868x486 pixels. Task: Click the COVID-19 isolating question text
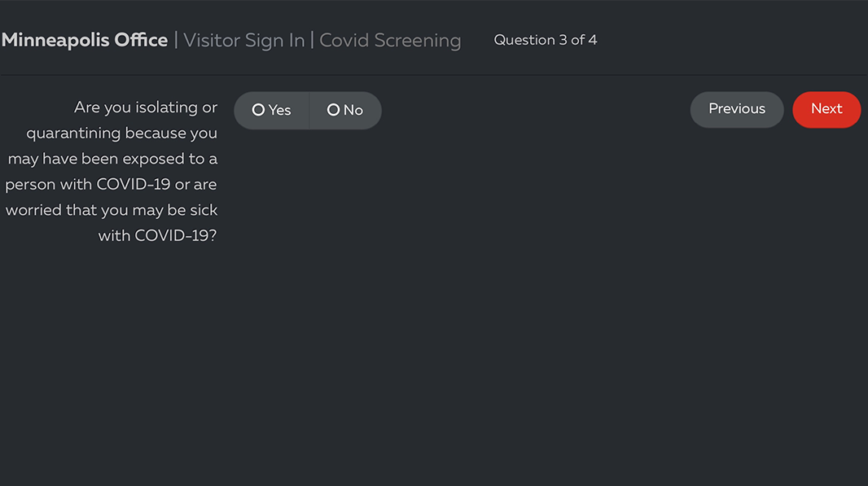coord(112,172)
